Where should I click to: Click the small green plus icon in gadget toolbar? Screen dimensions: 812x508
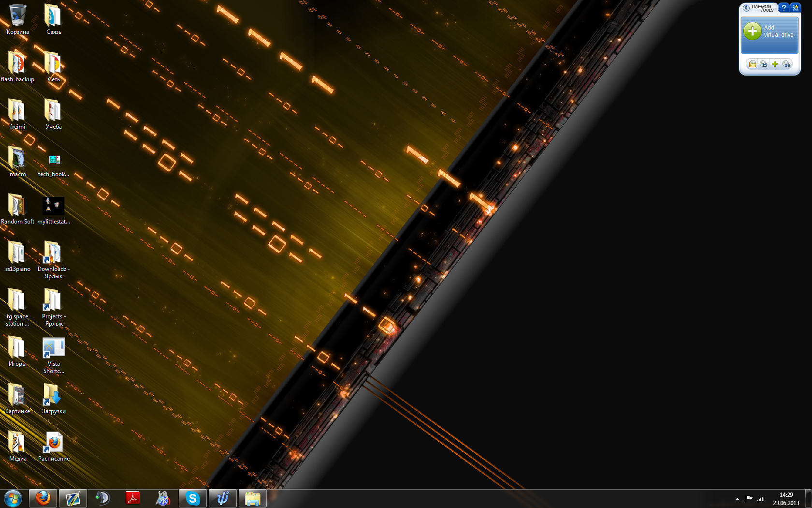point(775,64)
